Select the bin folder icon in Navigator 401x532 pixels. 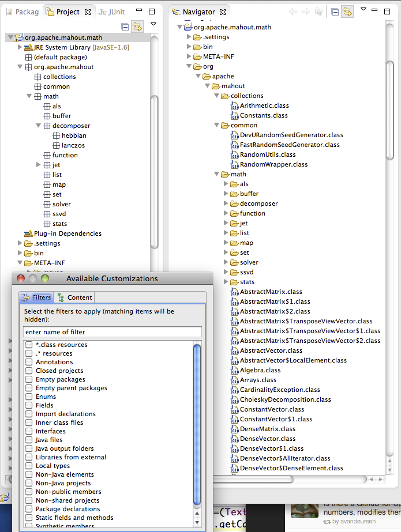tap(197, 47)
